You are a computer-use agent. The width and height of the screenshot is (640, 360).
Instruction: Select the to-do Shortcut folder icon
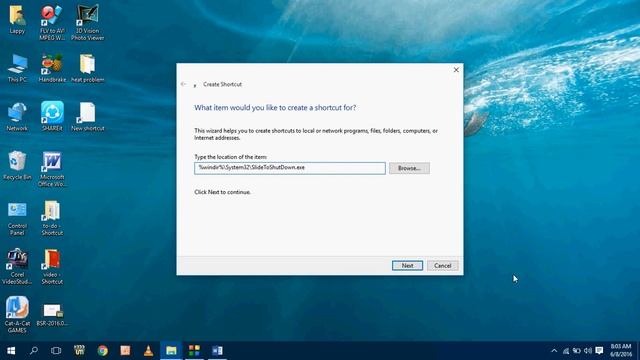52,218
